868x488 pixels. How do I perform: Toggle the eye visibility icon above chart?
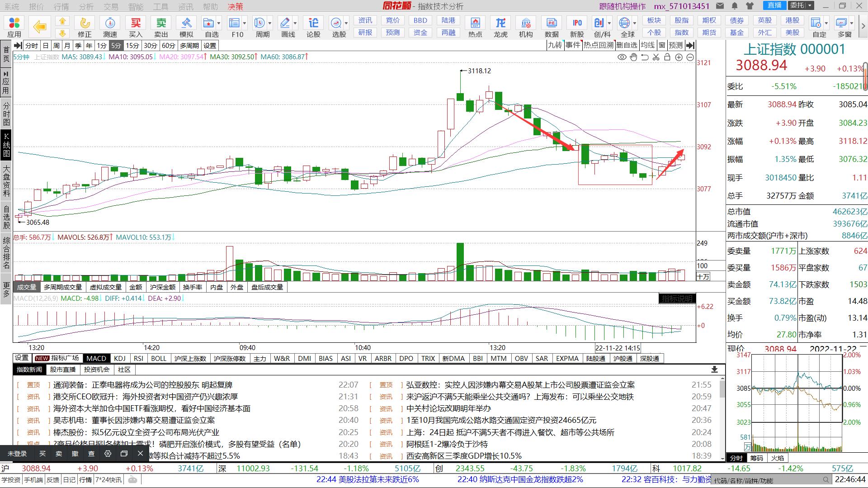[x=622, y=57]
